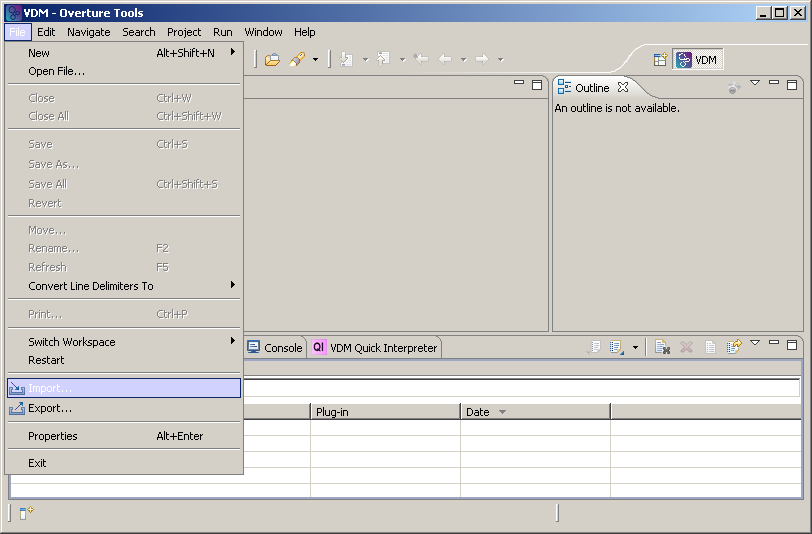Click the Import Log icon
Viewport: 812px width, 534px height.
(x=616, y=347)
